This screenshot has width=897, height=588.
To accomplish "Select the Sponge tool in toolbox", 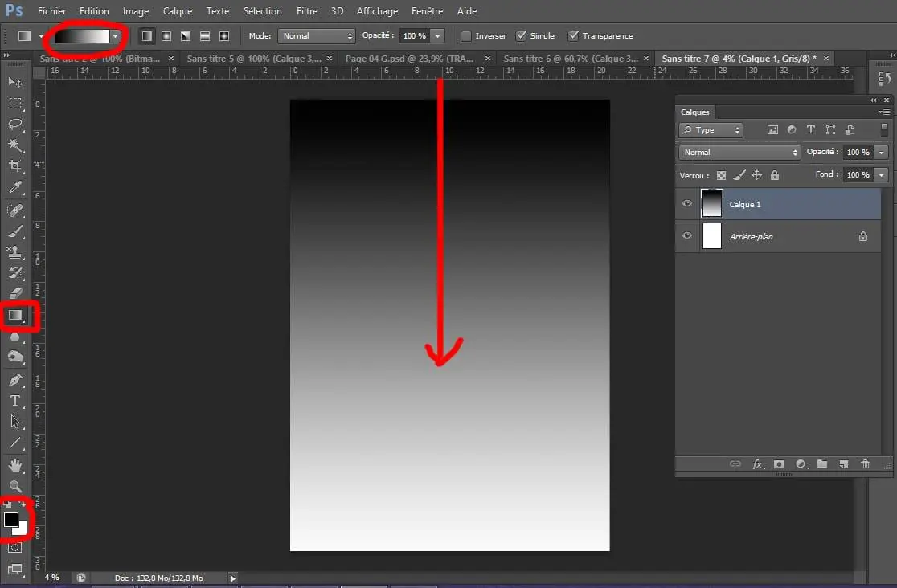I will point(15,357).
